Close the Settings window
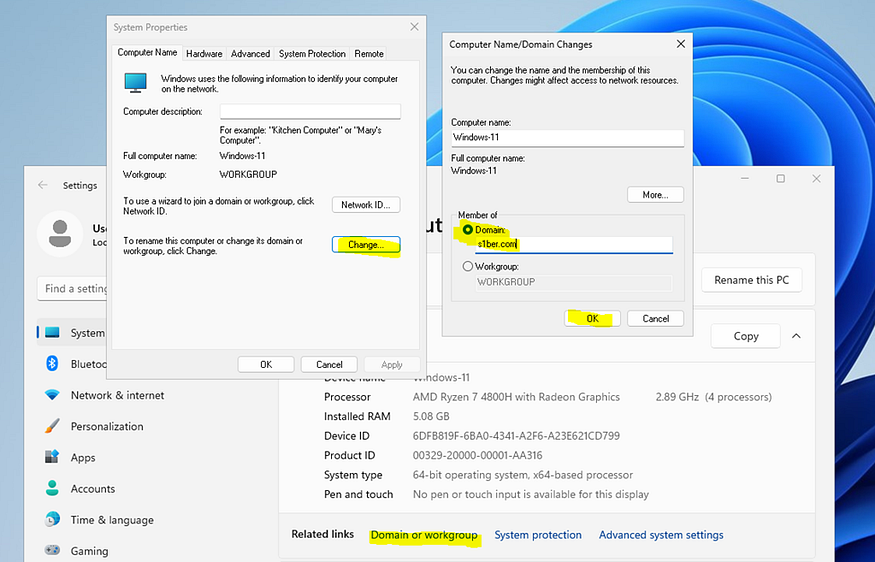Image resolution: width=875 pixels, height=562 pixels. click(816, 179)
